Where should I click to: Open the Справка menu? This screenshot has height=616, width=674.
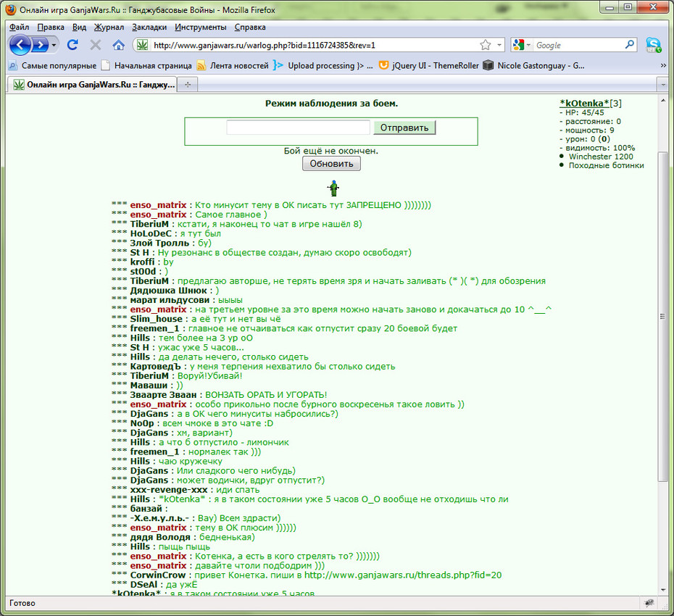pos(250,27)
